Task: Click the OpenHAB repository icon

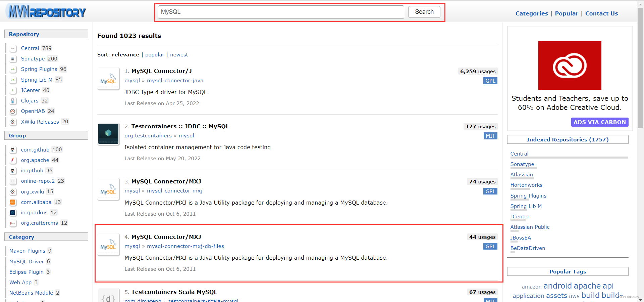Action: (x=13, y=111)
